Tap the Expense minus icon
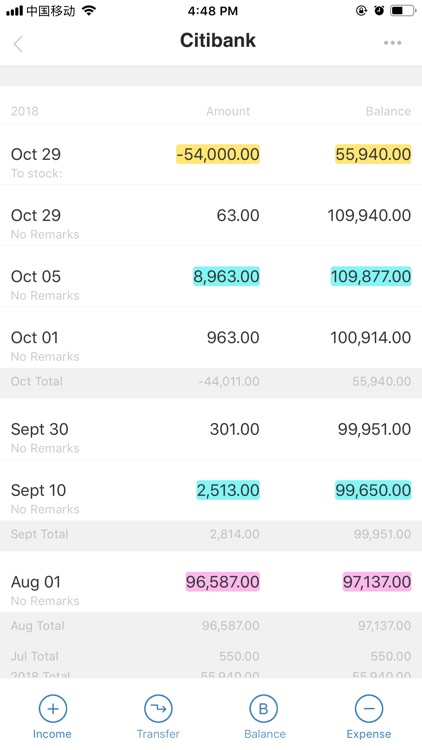Image resolution: width=422 pixels, height=750 pixels. (x=369, y=708)
